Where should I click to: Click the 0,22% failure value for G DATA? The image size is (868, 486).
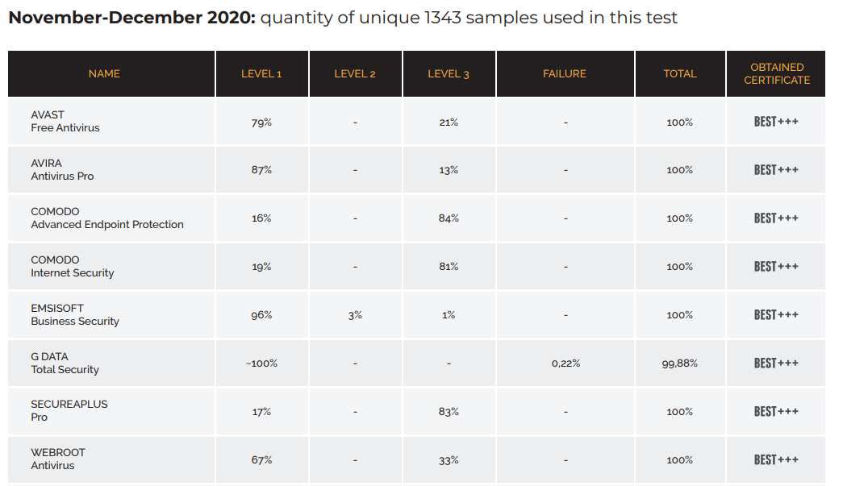click(x=565, y=363)
